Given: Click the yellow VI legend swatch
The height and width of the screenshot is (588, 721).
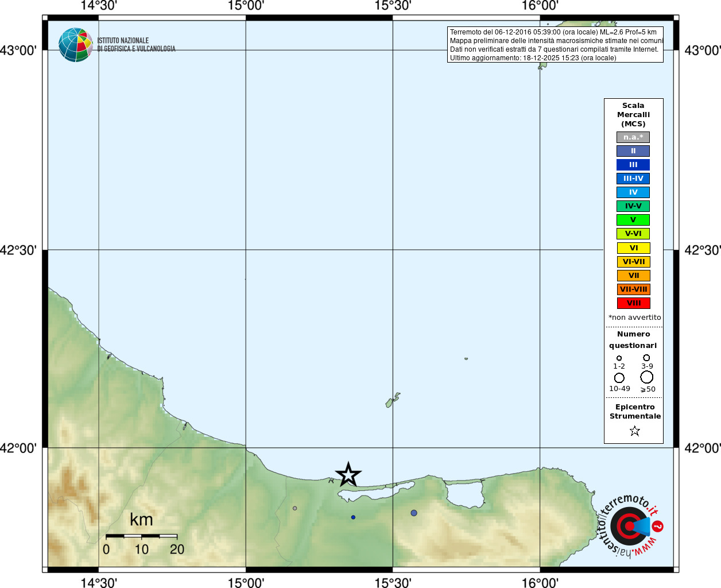Looking at the screenshot, I should [x=633, y=248].
